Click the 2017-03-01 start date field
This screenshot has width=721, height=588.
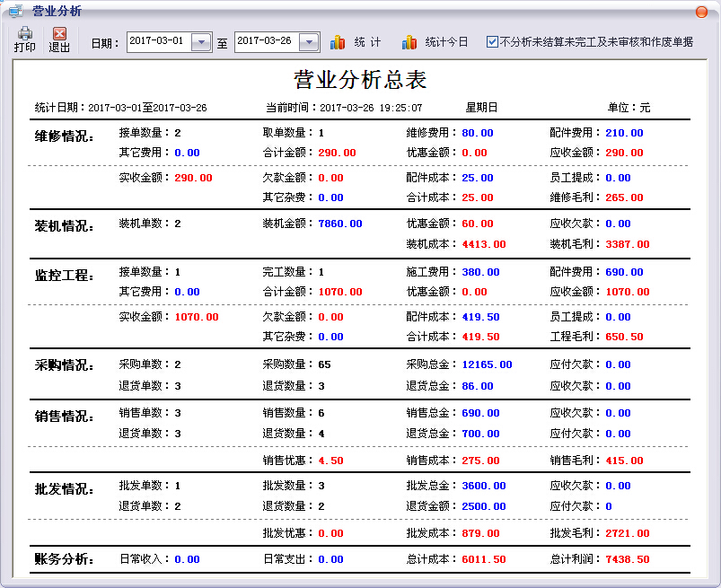point(159,41)
